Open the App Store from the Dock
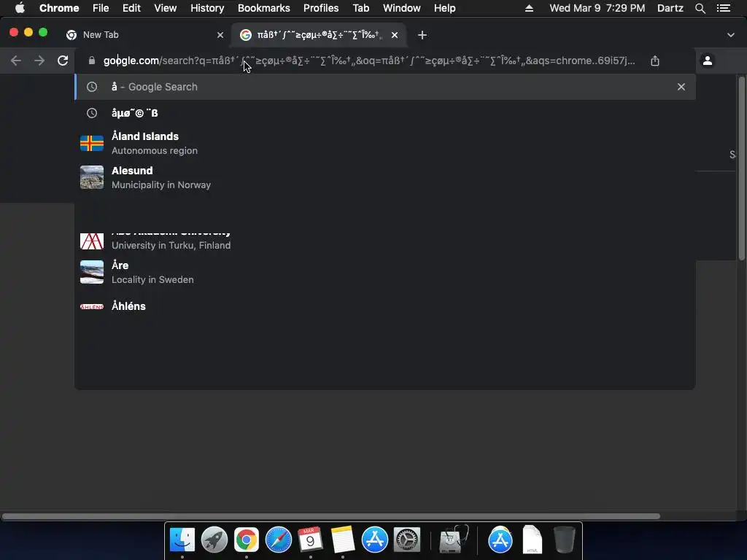 coord(375,540)
